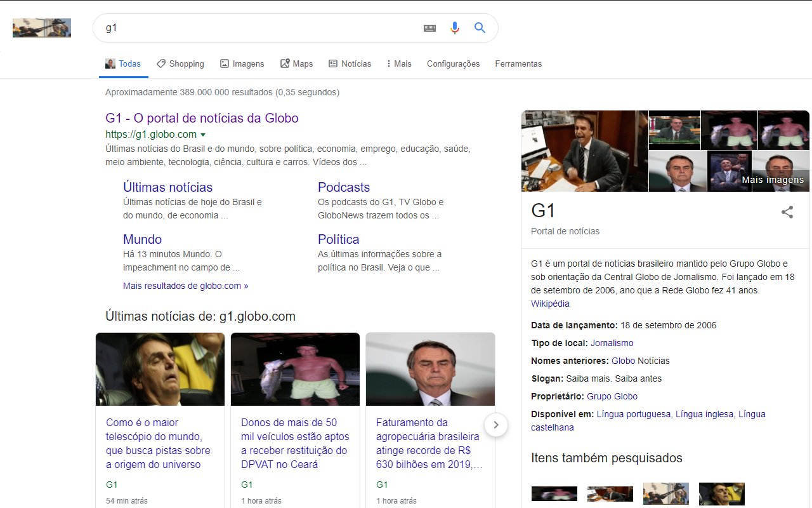Open the on-screen keyboard input tool
Screen dimensions: 812x508
429,27
